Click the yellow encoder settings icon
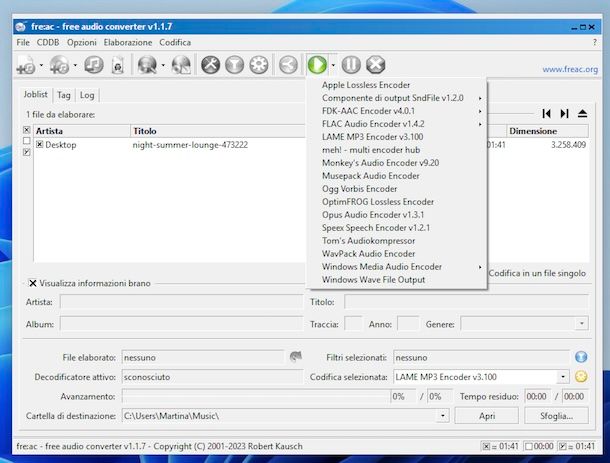Image resolution: width=610 pixels, height=463 pixels. (581, 377)
